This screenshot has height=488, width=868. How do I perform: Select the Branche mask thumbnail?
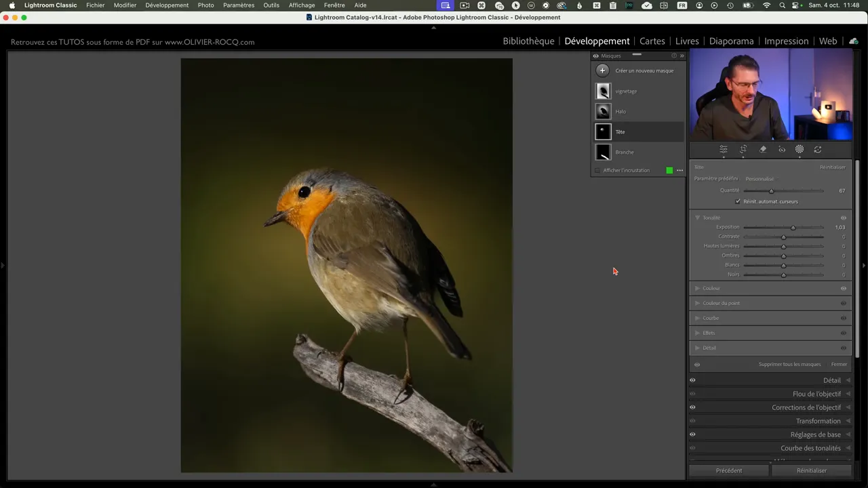(603, 152)
